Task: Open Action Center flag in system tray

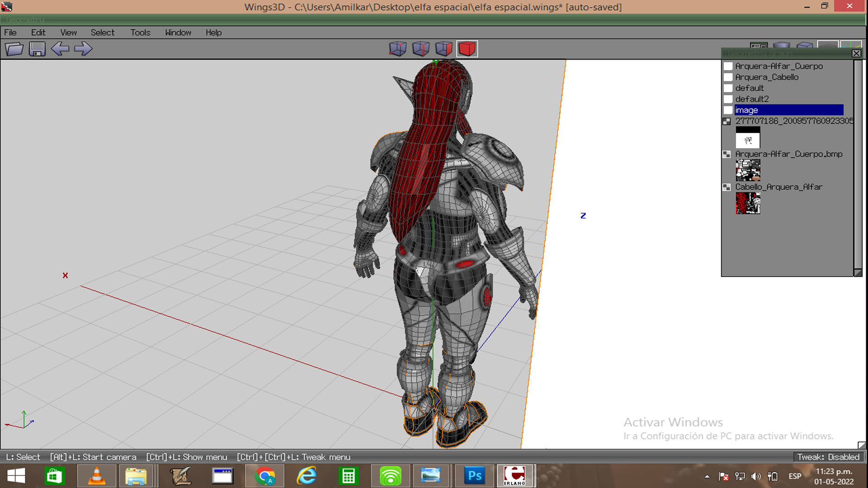Action: tap(724, 476)
